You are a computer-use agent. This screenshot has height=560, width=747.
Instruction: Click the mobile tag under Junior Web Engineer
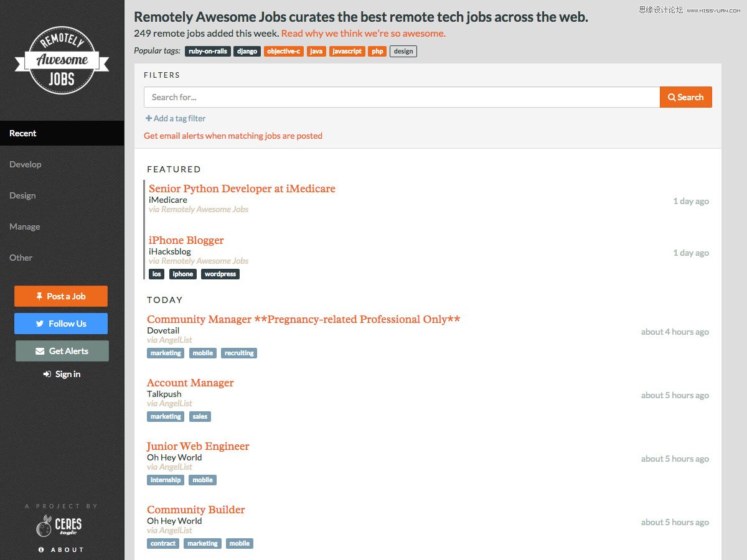coord(202,480)
